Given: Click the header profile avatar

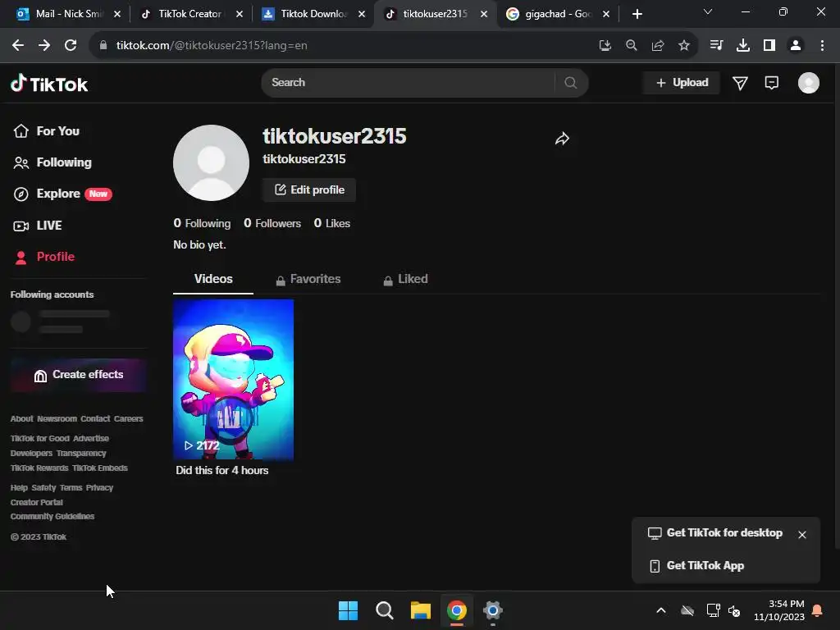Looking at the screenshot, I should (x=808, y=83).
